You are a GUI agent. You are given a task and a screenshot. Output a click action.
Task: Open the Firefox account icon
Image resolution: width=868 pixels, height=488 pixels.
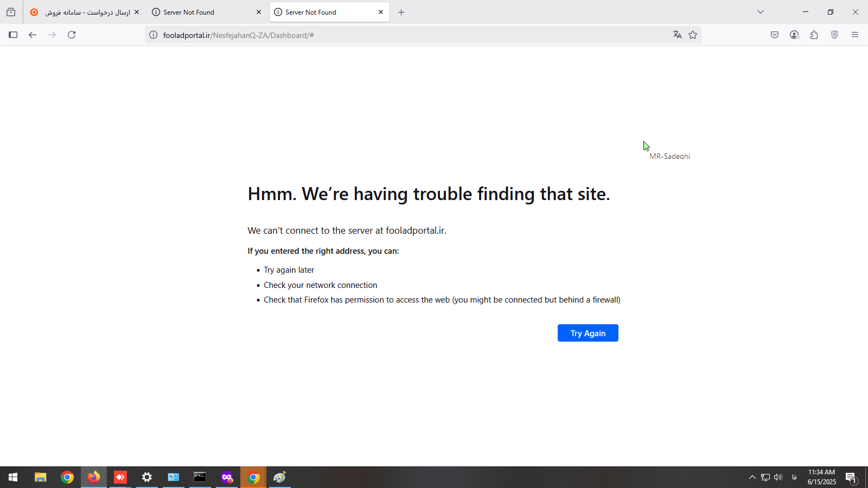coord(794,35)
